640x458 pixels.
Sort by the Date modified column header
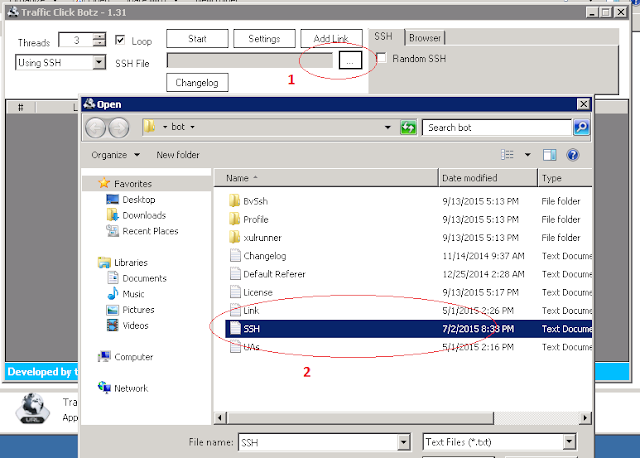(x=488, y=178)
